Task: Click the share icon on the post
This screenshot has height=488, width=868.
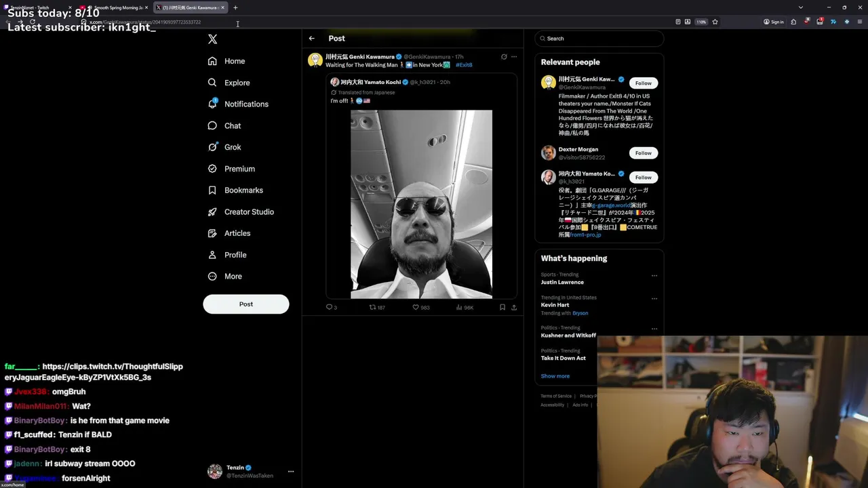Action: pyautogui.click(x=514, y=307)
